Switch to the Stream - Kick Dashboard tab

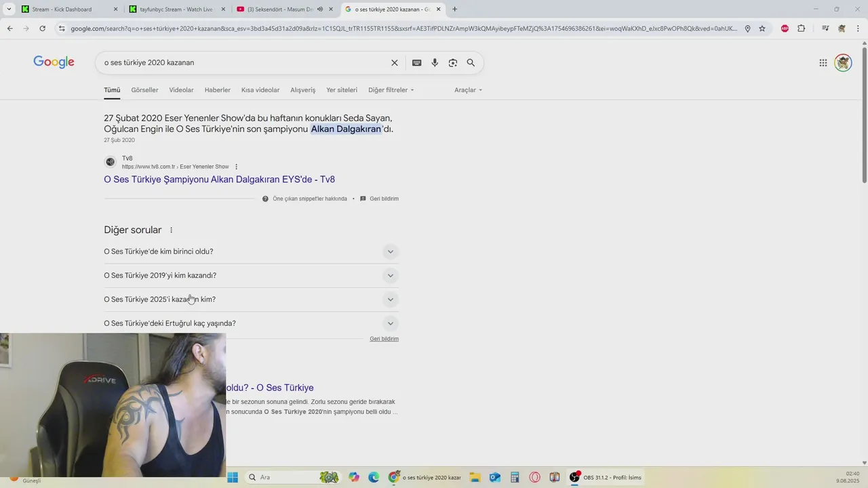(62, 9)
